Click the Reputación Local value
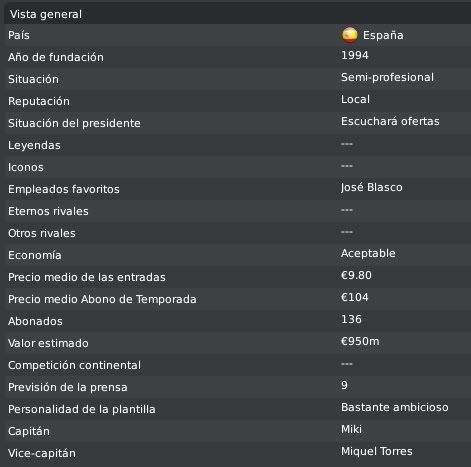This screenshot has width=471, height=467. pyautogui.click(x=355, y=99)
